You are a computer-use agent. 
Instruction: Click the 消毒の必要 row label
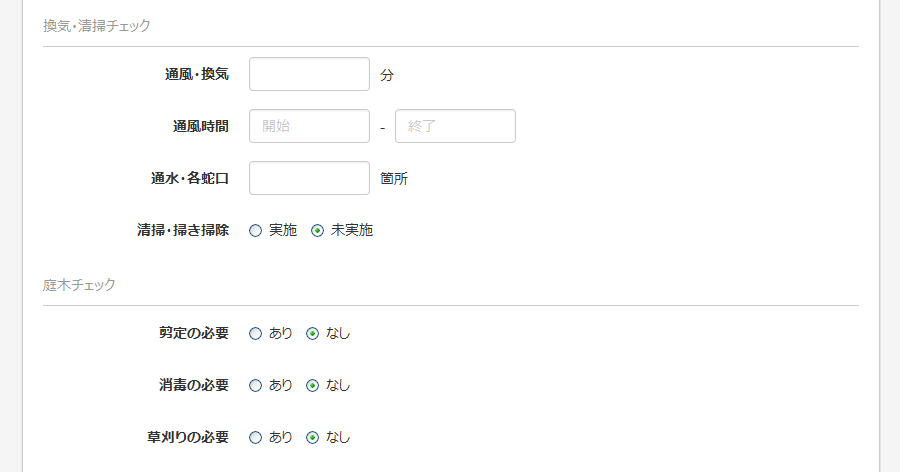[194, 385]
